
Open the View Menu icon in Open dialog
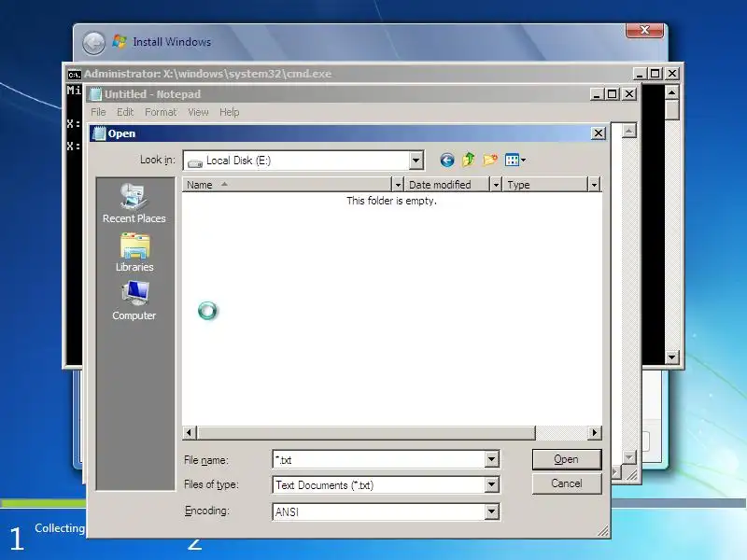(x=515, y=160)
